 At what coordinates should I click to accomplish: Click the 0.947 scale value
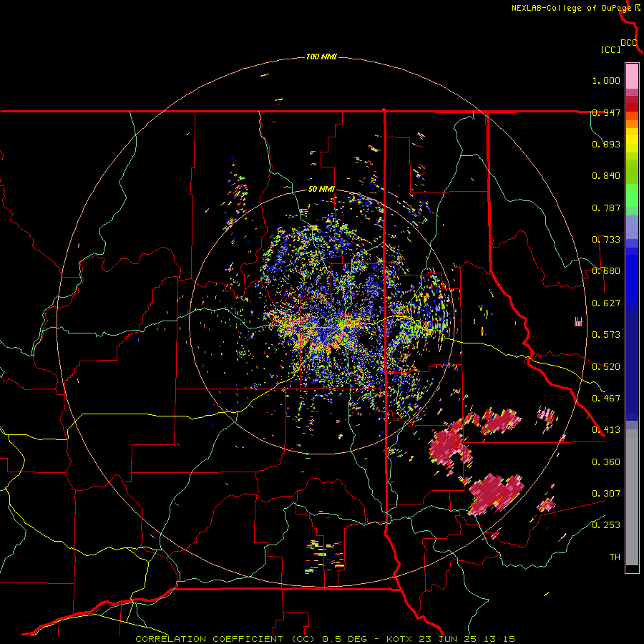coord(606,112)
